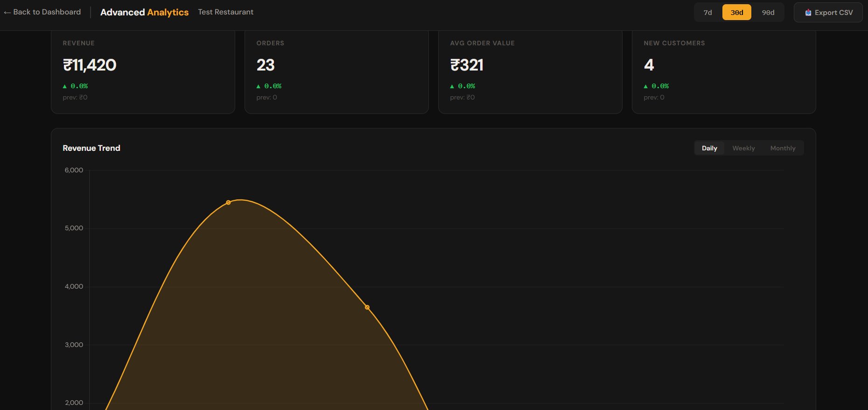
Task: Show the Daily revenue trend
Action: [709, 148]
